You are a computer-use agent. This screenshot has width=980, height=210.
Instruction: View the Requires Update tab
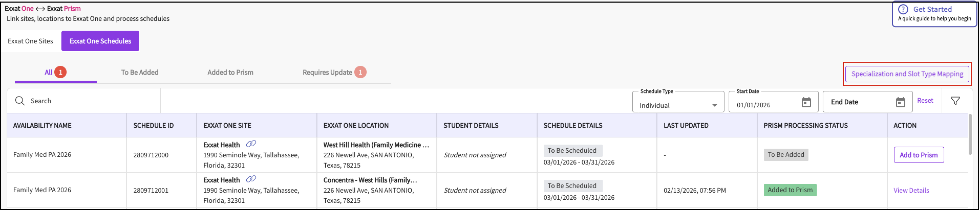click(x=327, y=72)
